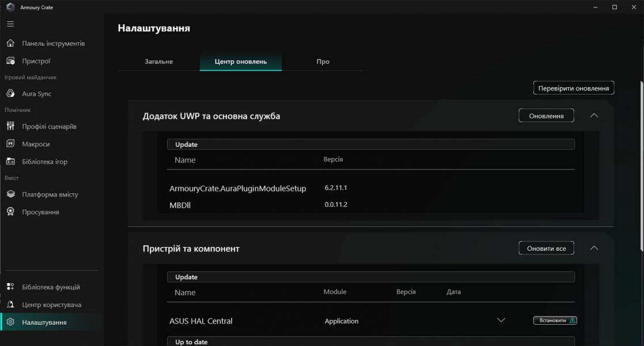Open Центр користувача bell icon
Screen dimensions: 644x346
10,304
